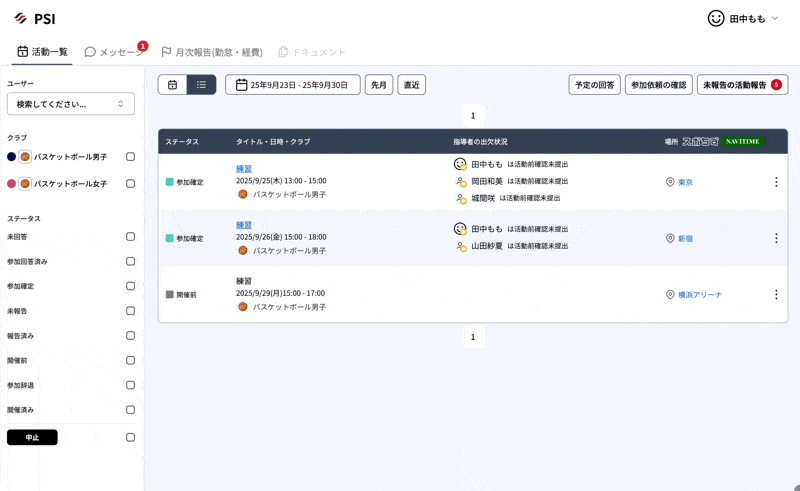Click the NAVITIME logo in table header
Viewport: 800px width, 491px height.
click(743, 141)
